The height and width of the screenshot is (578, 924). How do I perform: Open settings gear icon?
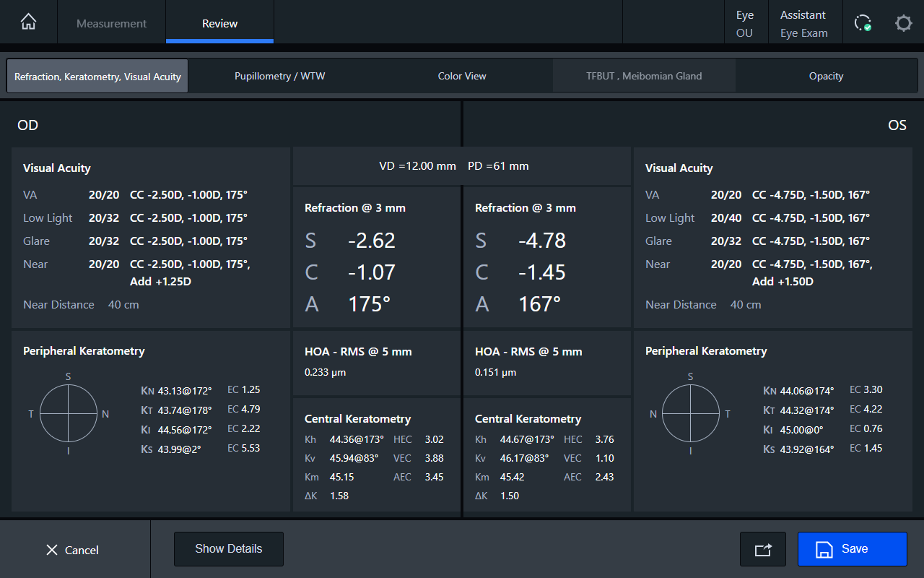903,23
